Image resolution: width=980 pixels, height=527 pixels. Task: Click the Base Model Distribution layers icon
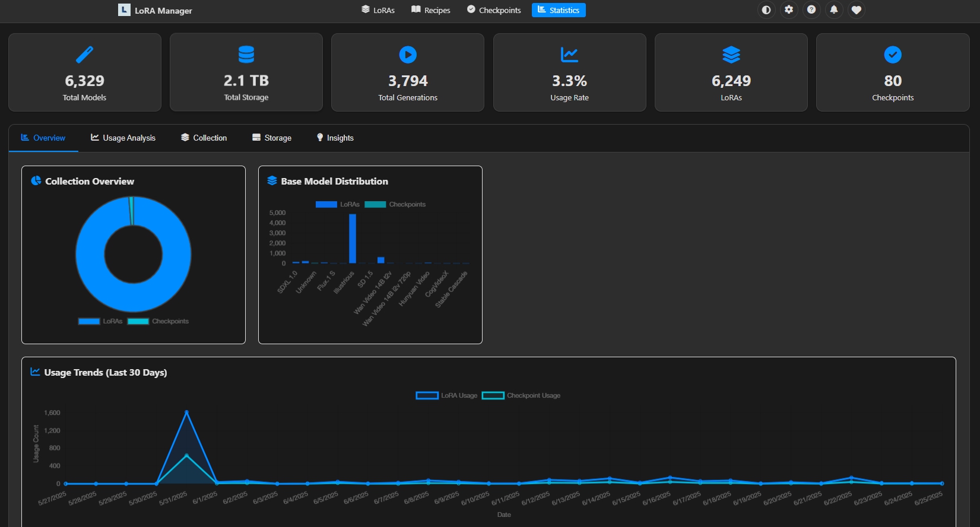(x=272, y=181)
